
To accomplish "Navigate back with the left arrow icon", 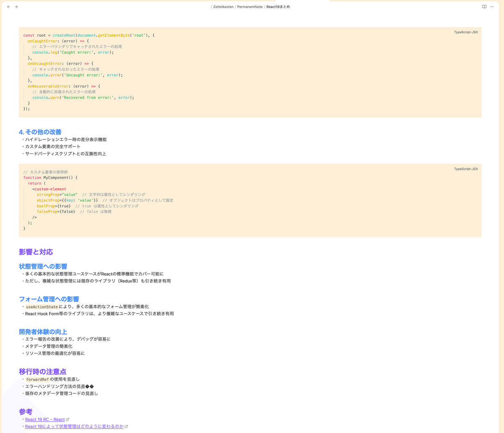I will [x=9, y=7].
